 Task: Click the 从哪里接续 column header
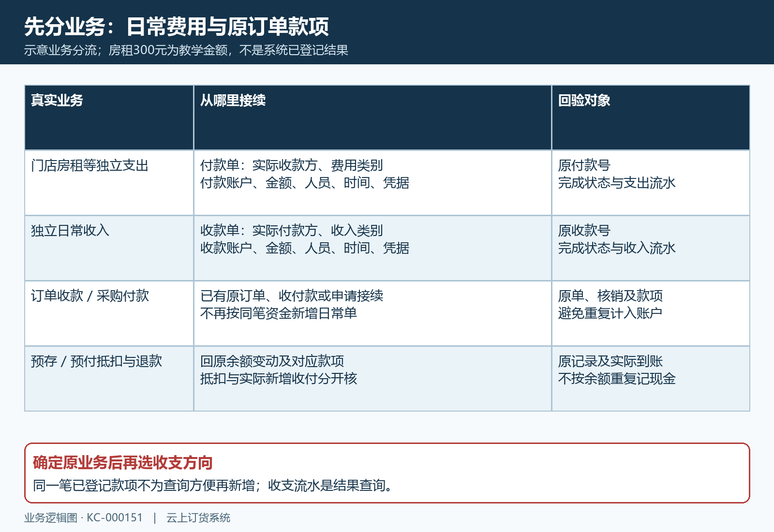click(372, 118)
